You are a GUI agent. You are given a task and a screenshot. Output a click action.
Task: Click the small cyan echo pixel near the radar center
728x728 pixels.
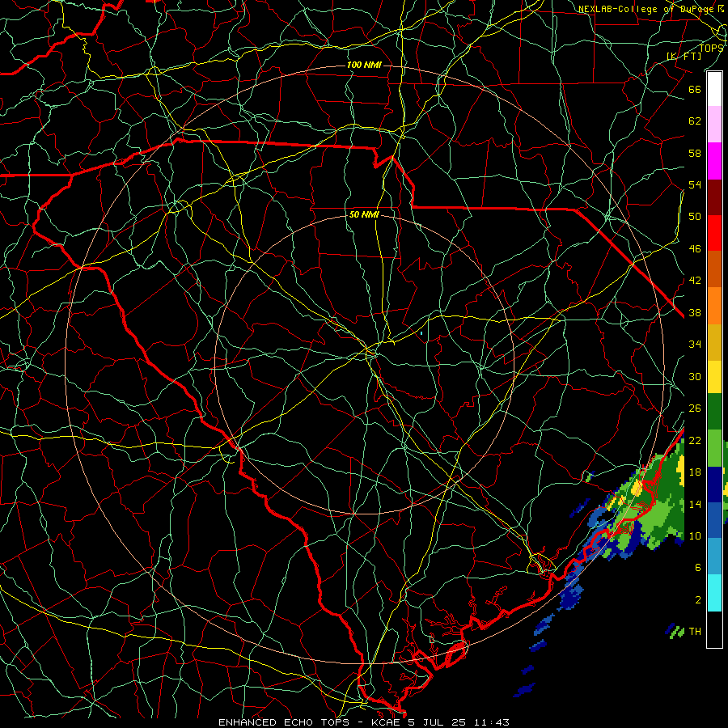point(421,333)
